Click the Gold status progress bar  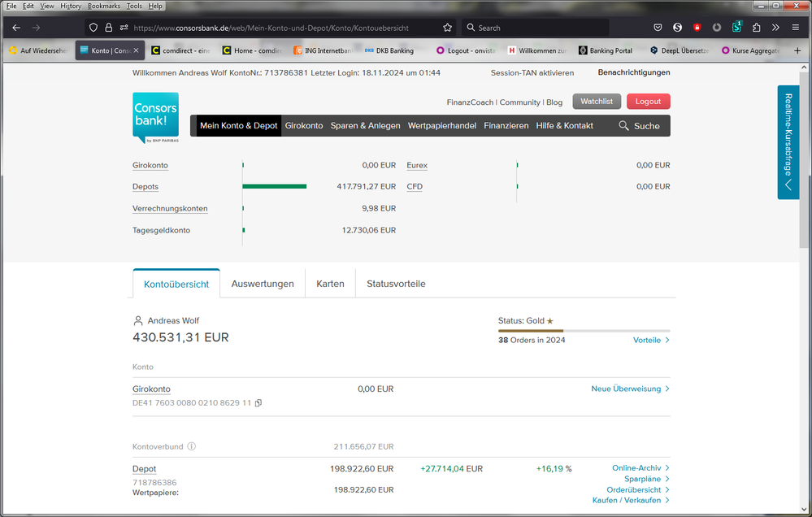[x=584, y=331]
